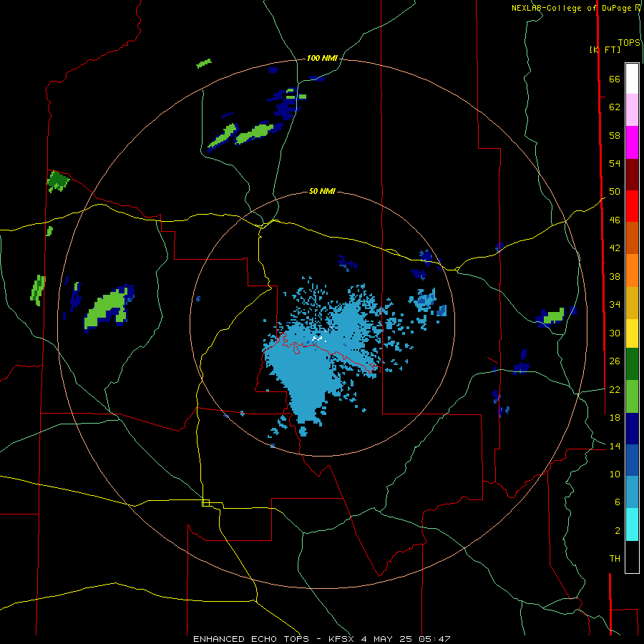Click the 66 legend value
The image size is (644, 644).
point(615,79)
